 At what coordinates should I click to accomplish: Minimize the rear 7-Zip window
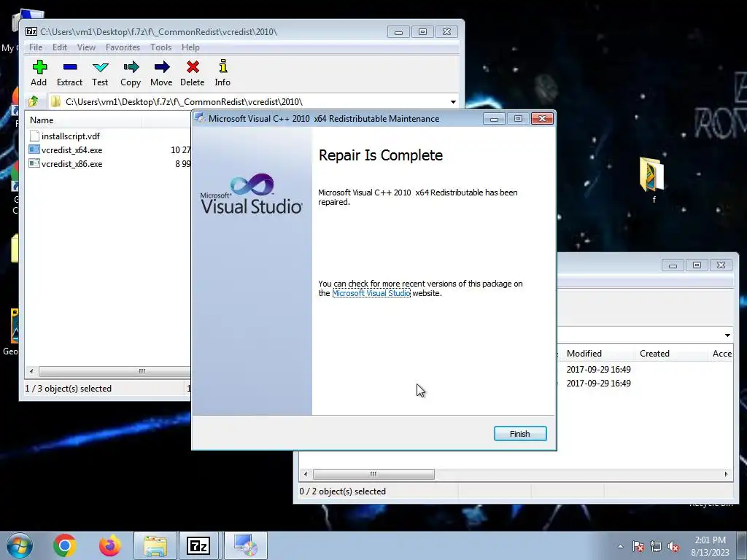tap(673, 265)
